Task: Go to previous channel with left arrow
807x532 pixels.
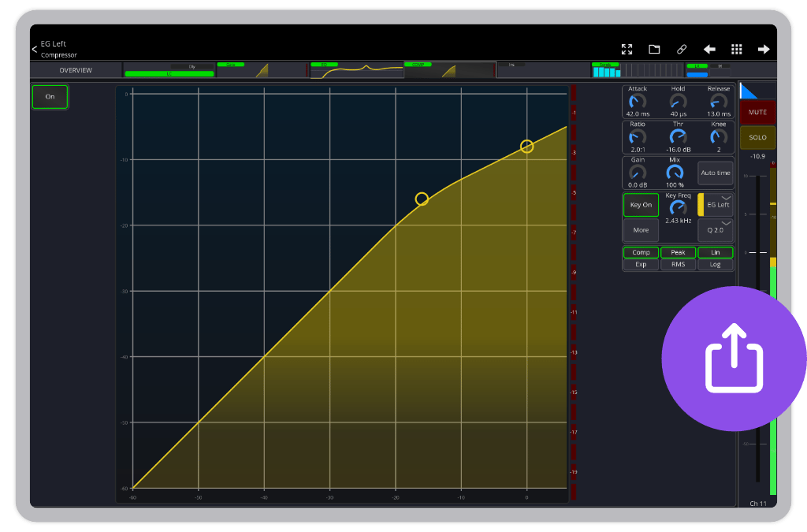Action: coord(709,49)
